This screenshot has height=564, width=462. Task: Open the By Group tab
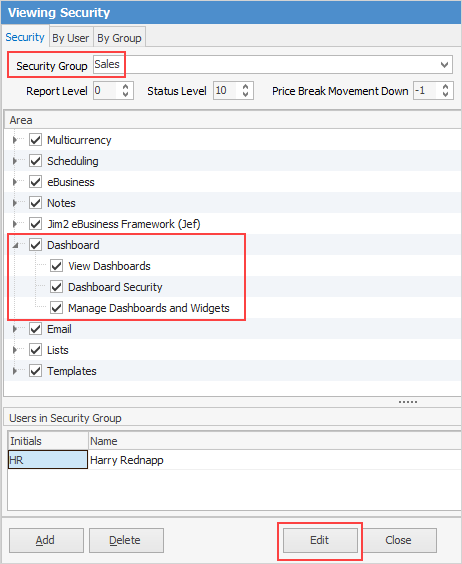click(119, 38)
